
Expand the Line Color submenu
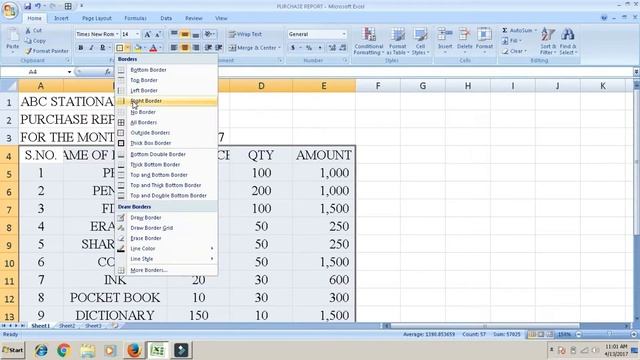167,248
